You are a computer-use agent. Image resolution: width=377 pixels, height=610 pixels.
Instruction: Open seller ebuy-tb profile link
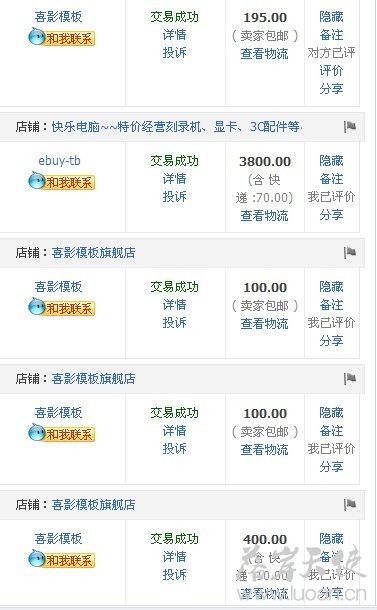pyautogui.click(x=59, y=161)
